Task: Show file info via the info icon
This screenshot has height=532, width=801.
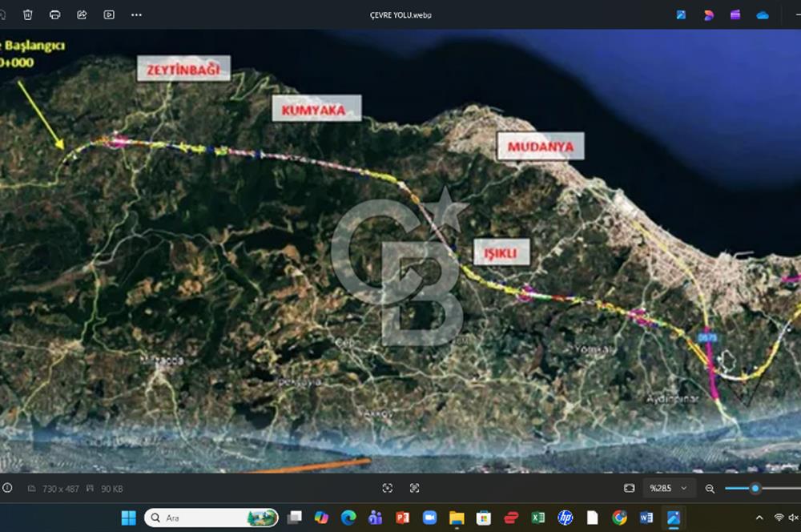Action: (x=7, y=488)
